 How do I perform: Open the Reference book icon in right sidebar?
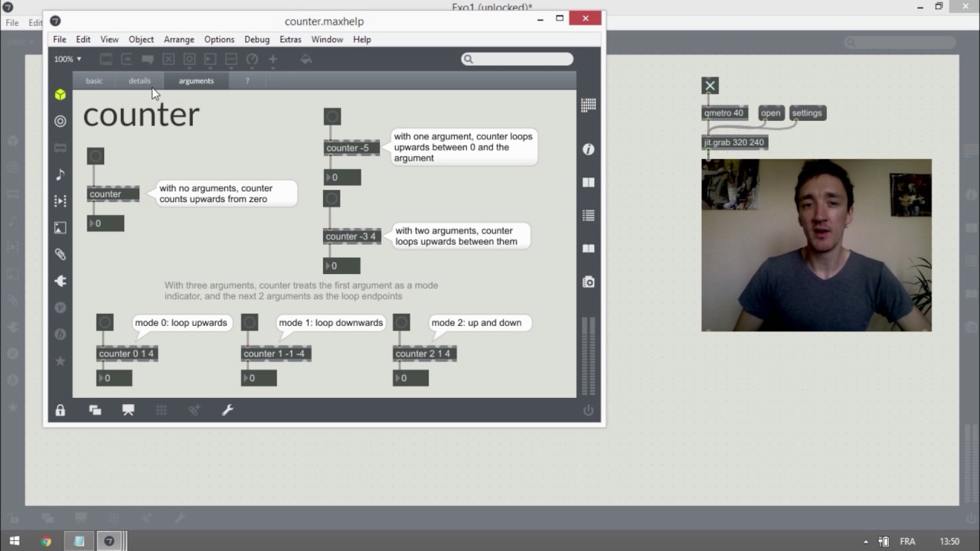click(588, 182)
